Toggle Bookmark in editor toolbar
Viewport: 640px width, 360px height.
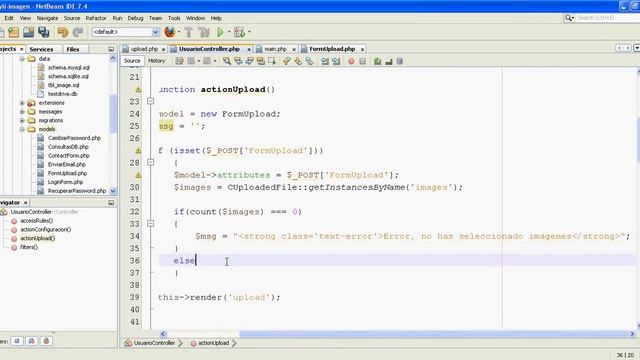[x=309, y=61]
